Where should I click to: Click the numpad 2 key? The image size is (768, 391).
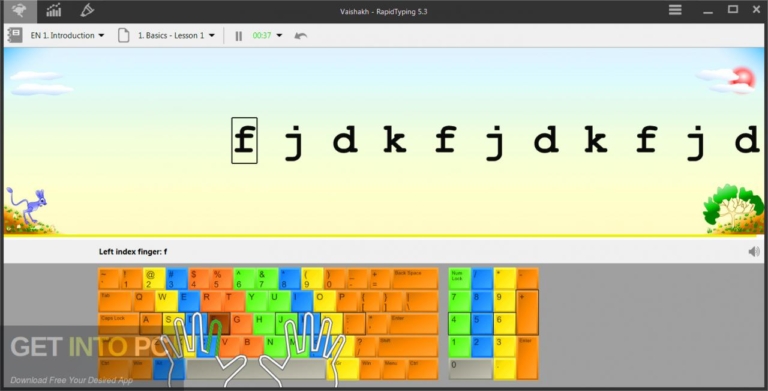[x=482, y=346]
